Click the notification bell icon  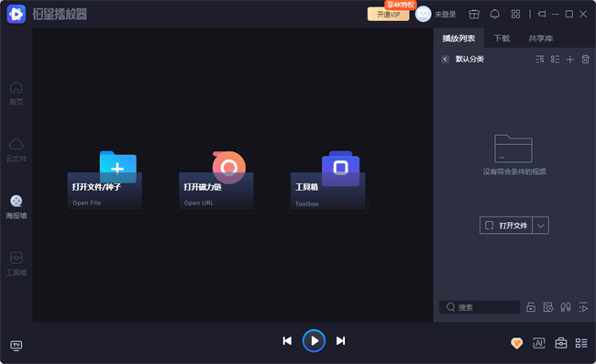pos(494,15)
